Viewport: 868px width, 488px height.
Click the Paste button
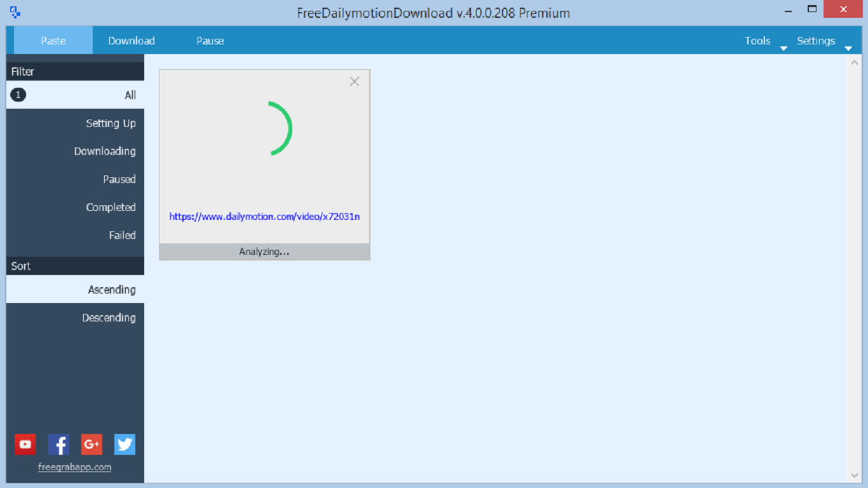(53, 41)
